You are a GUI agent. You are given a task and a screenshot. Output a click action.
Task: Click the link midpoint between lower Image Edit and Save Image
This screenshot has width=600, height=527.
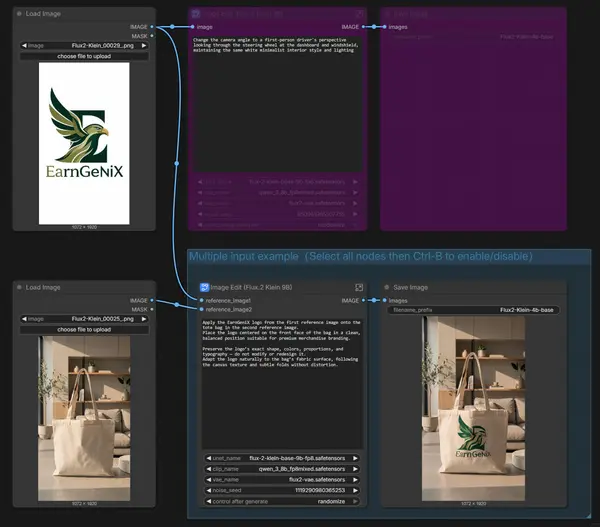[x=374, y=300]
